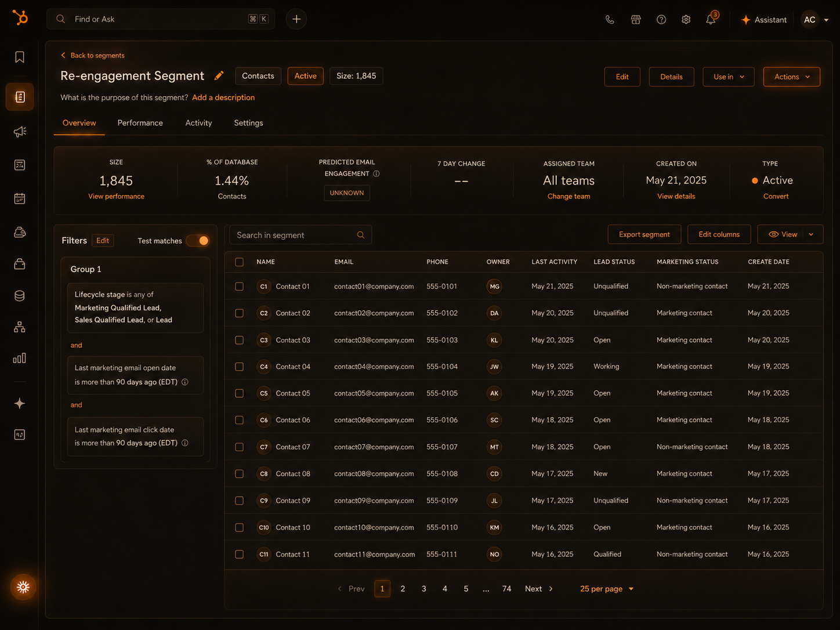Click the Edit columns button

pos(719,234)
